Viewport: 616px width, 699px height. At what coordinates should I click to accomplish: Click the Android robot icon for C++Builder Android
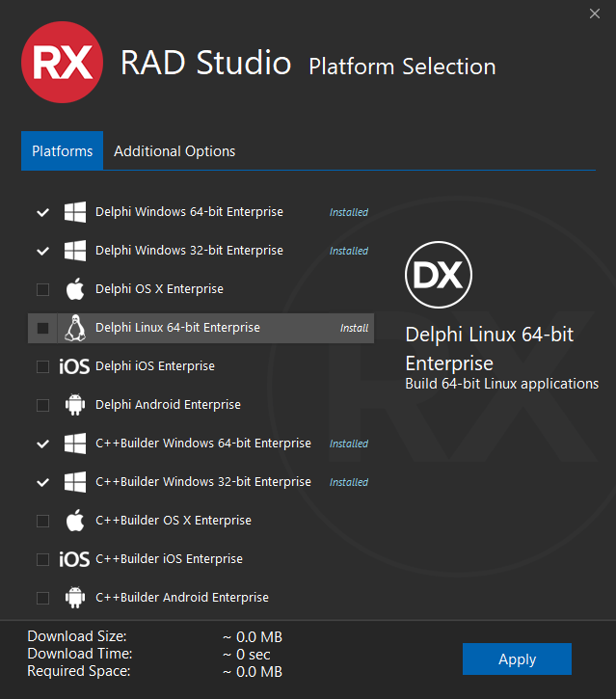(x=75, y=598)
